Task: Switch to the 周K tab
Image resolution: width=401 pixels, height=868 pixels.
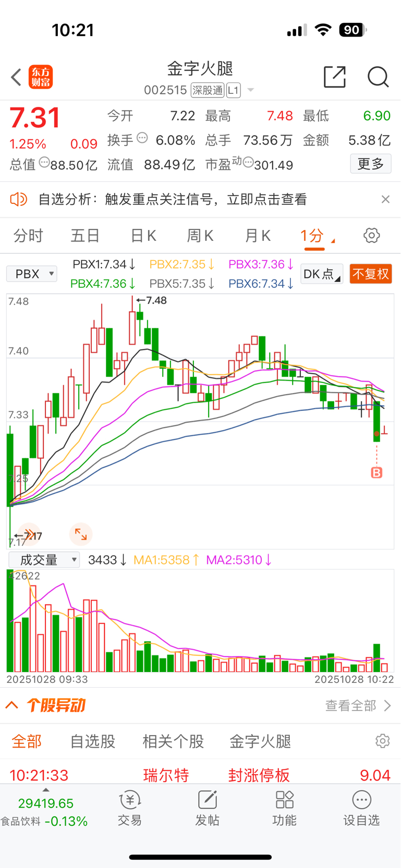Action: [200, 236]
